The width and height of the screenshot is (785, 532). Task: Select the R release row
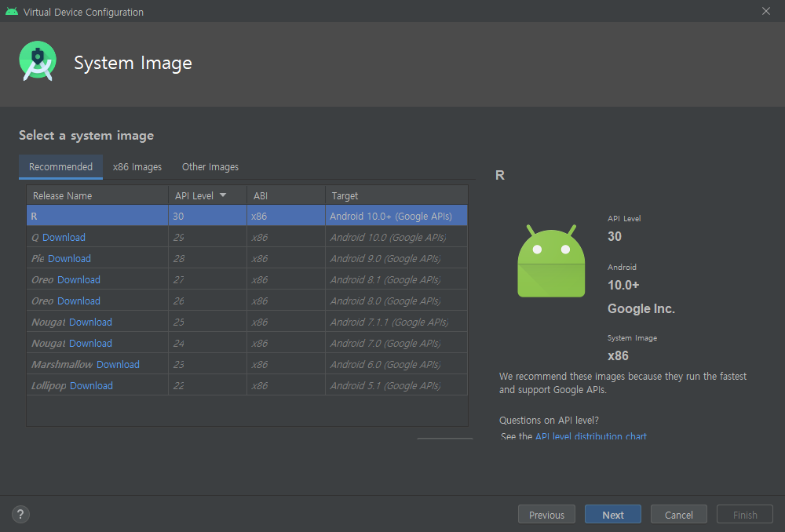tap(246, 216)
